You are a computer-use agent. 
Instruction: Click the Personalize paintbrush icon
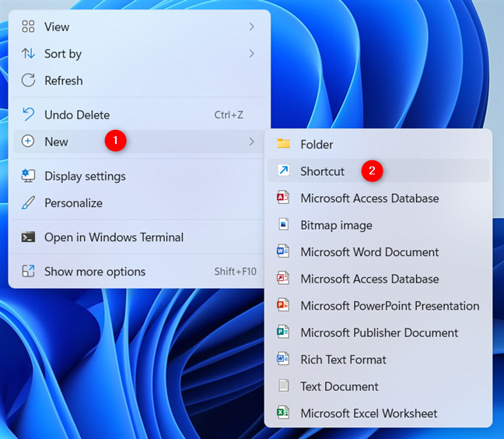[28, 203]
